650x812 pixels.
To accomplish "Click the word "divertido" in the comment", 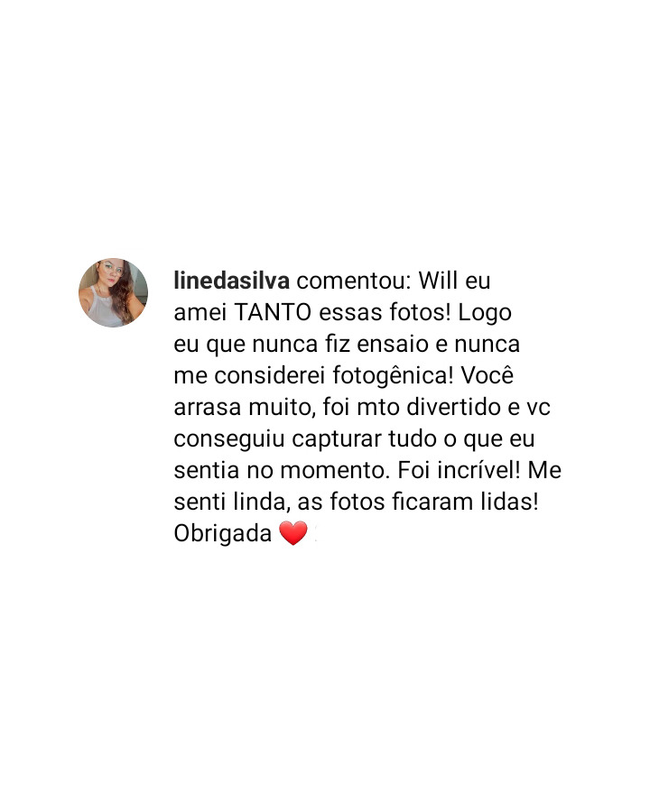I will click(x=453, y=407).
